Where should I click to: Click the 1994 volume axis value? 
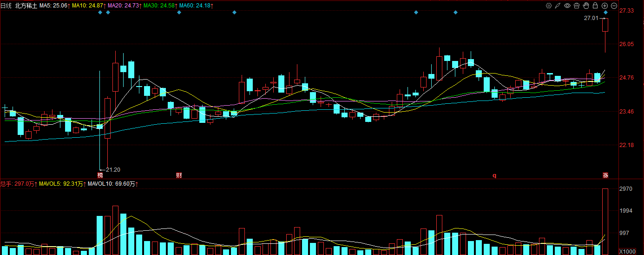[x=626, y=211]
